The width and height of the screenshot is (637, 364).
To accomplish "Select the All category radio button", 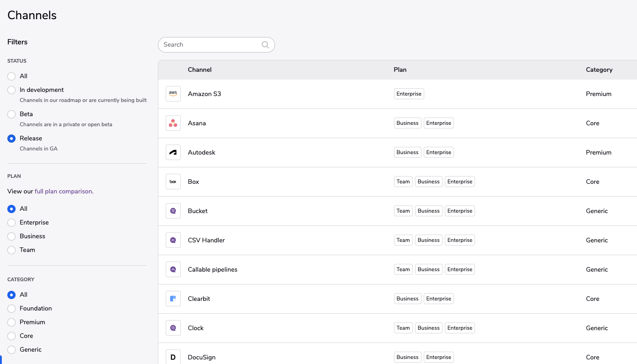I will click(x=11, y=295).
